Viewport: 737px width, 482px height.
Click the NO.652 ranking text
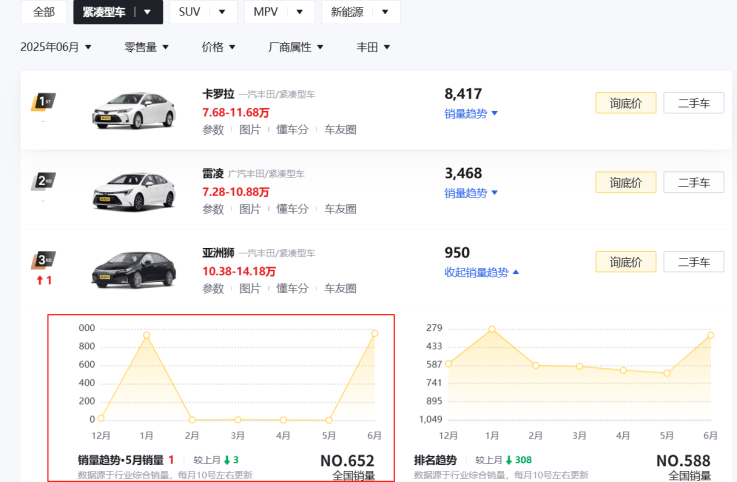click(347, 460)
